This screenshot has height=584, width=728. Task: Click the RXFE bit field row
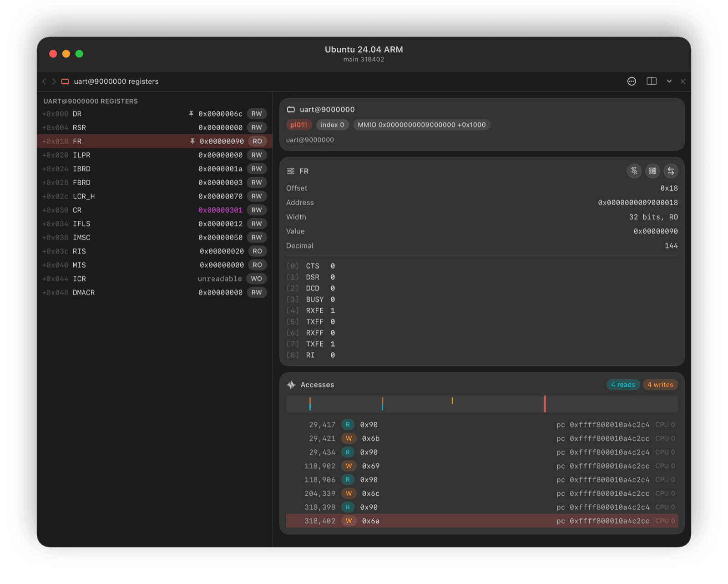(311, 310)
